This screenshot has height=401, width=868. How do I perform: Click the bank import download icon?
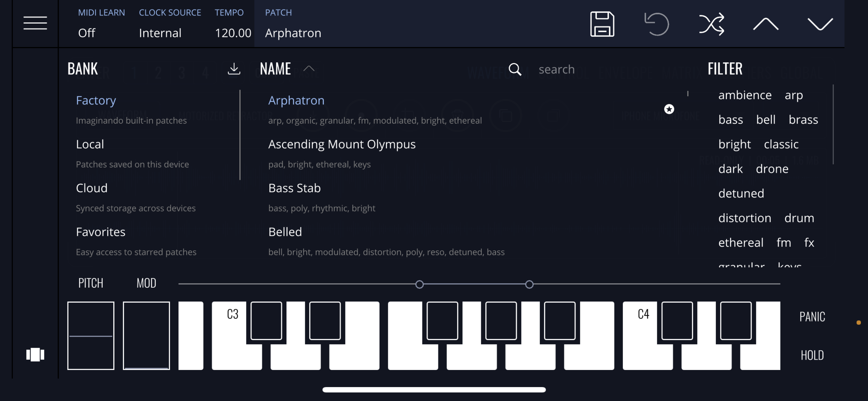[234, 69]
